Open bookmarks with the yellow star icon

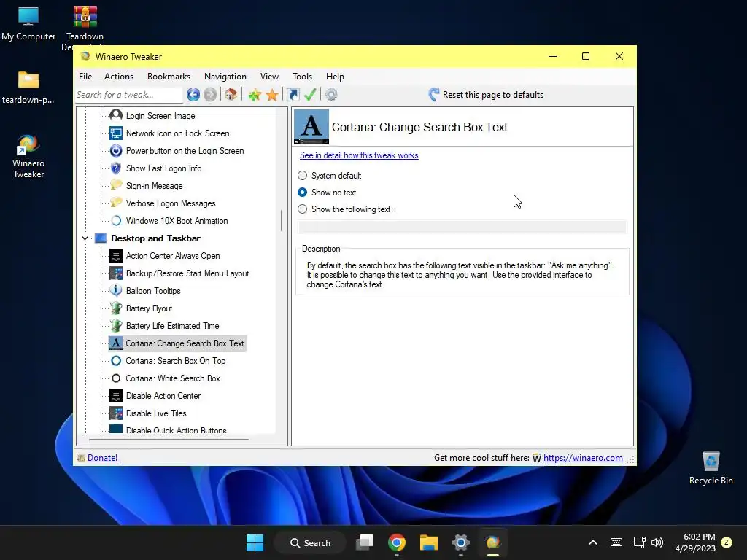[x=272, y=95]
